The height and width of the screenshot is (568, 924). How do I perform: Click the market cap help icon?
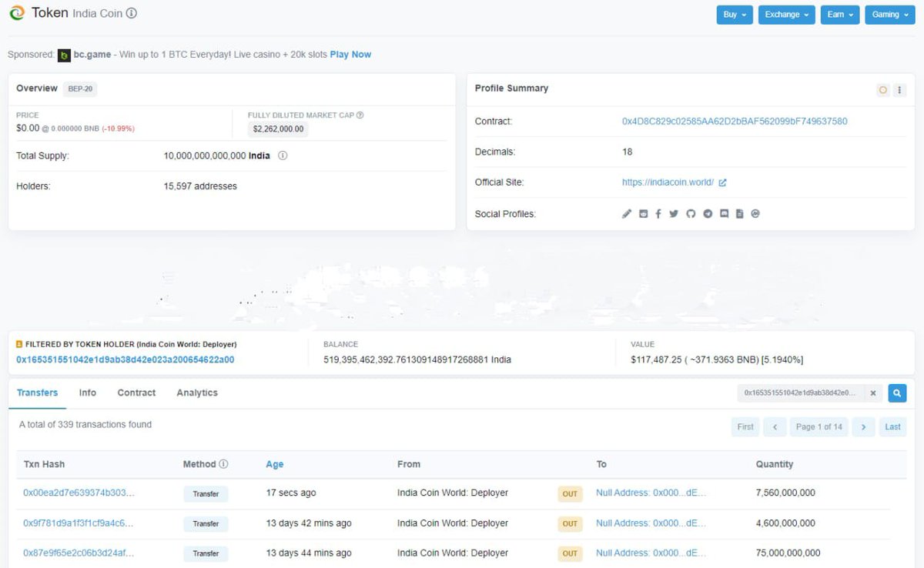pos(360,115)
